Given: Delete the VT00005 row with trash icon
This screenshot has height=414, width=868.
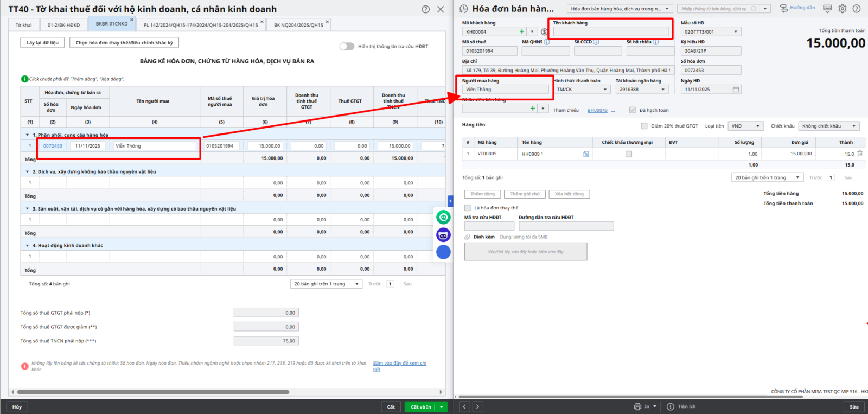Looking at the screenshot, I should click(860, 154).
